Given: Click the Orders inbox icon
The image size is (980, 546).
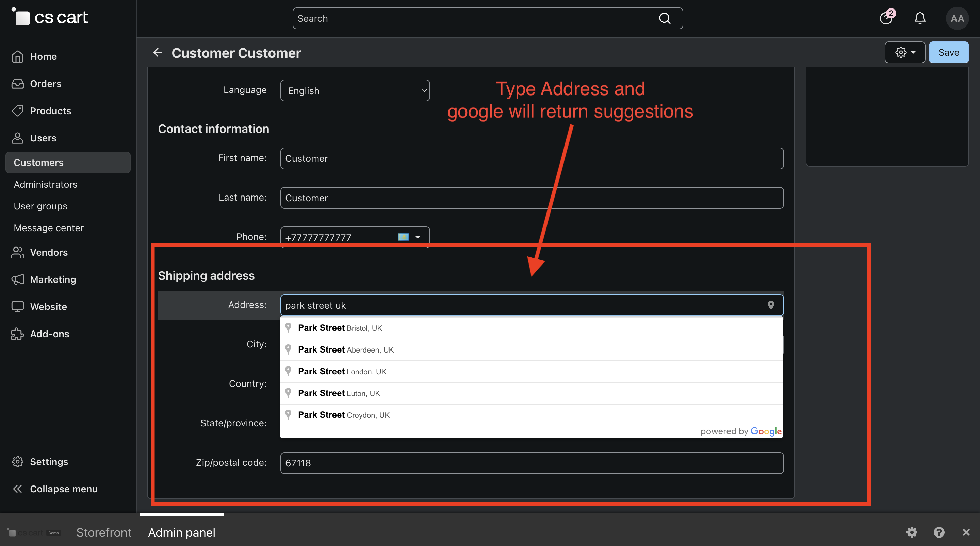Looking at the screenshot, I should pyautogui.click(x=17, y=84).
